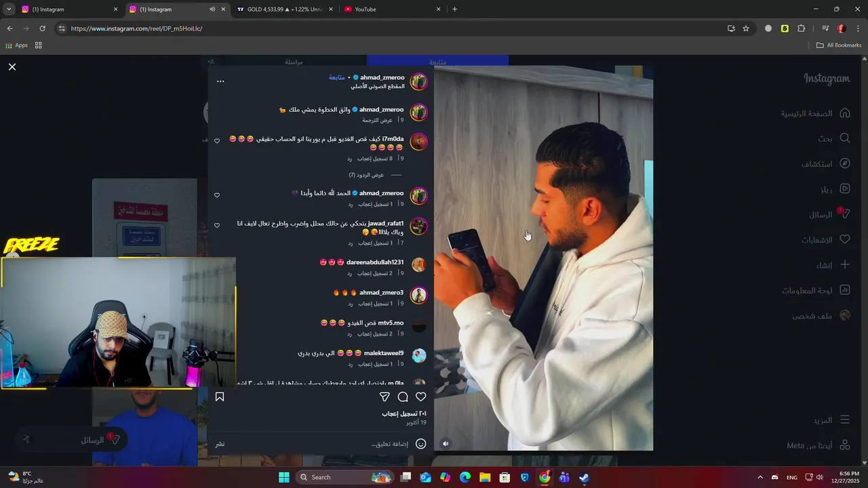868x488 pixels.
Task: Go to Instagram Home الصفحة الرئيسية
Action: (x=815, y=113)
